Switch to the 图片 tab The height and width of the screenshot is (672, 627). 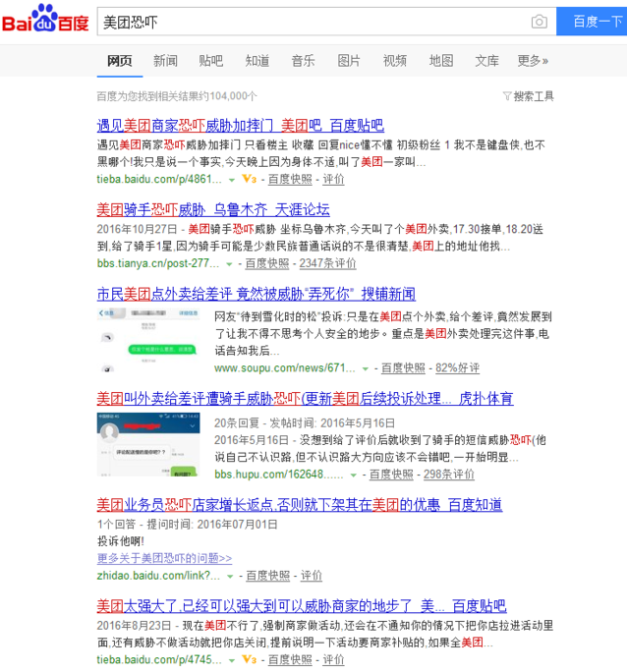pyautogui.click(x=349, y=61)
